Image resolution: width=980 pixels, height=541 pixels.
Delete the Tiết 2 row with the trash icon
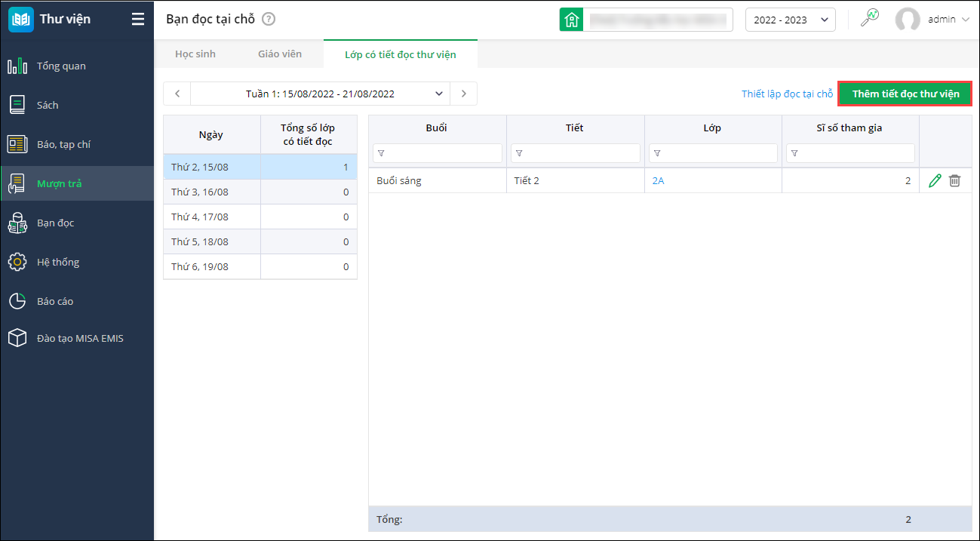954,180
